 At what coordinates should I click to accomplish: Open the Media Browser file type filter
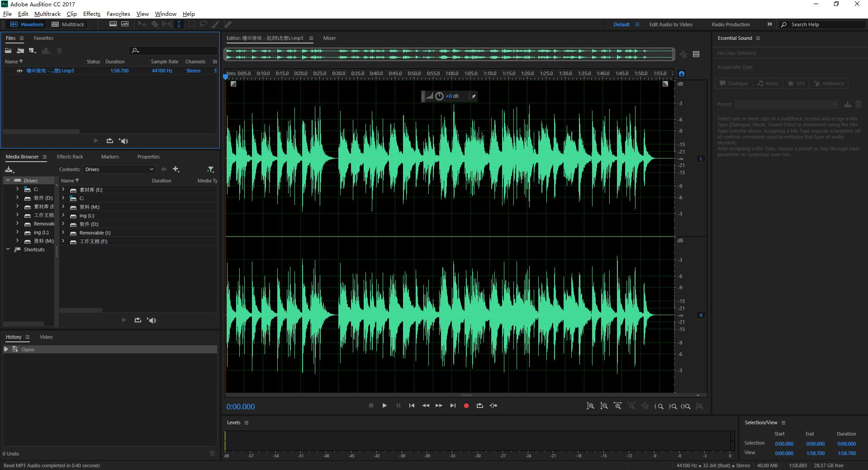(x=210, y=169)
